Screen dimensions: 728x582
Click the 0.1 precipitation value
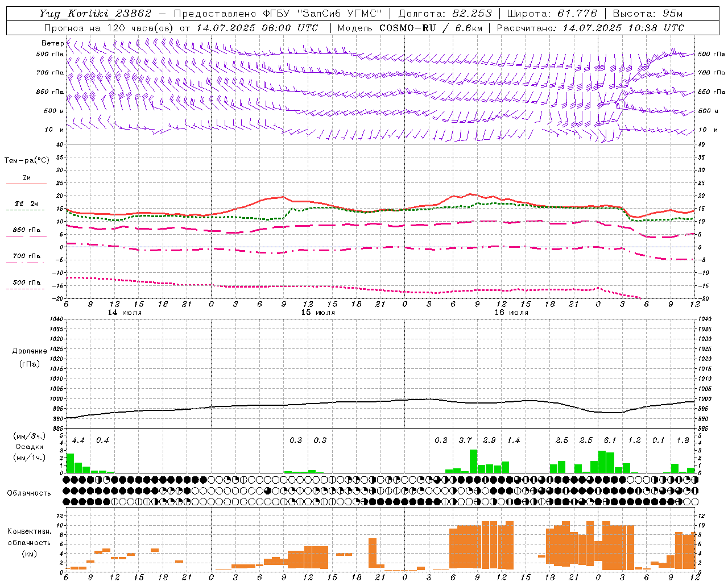tap(658, 440)
